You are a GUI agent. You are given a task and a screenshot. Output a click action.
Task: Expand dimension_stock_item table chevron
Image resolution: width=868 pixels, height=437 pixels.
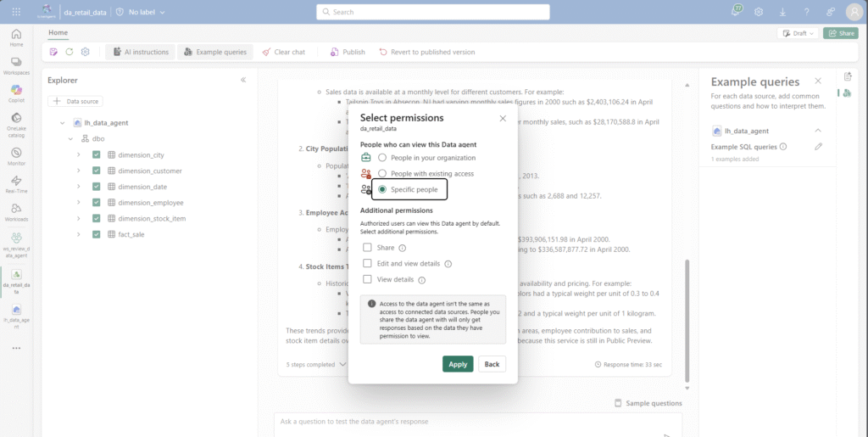79,218
